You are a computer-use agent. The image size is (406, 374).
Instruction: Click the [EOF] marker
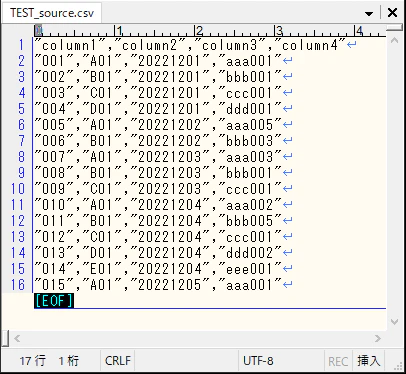pos(54,301)
